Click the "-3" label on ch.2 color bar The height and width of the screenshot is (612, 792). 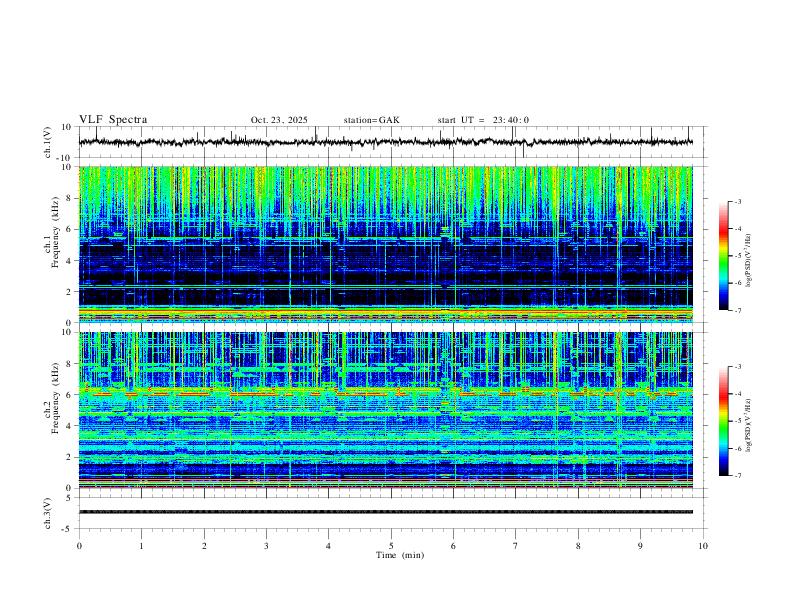pyautogui.click(x=737, y=367)
